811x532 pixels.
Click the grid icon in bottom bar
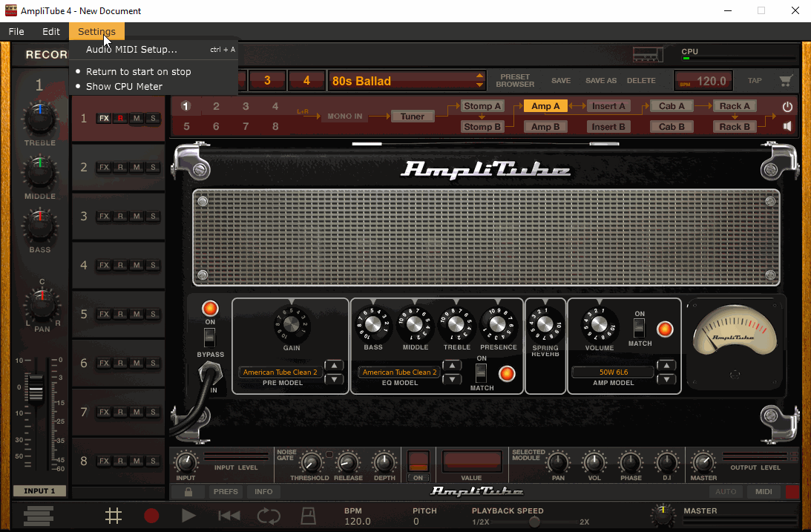tap(114, 516)
